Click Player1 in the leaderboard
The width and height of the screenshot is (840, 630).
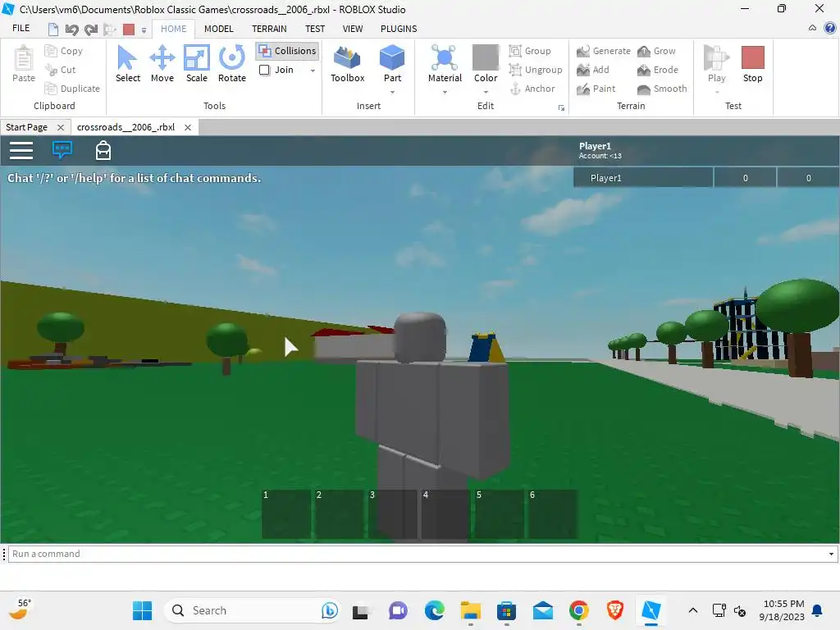click(x=606, y=178)
